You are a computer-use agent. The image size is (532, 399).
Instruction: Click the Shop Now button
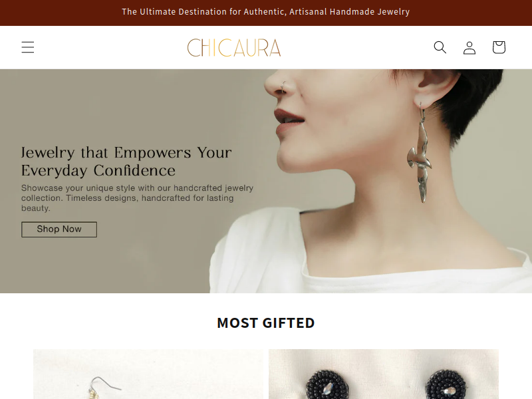click(59, 229)
